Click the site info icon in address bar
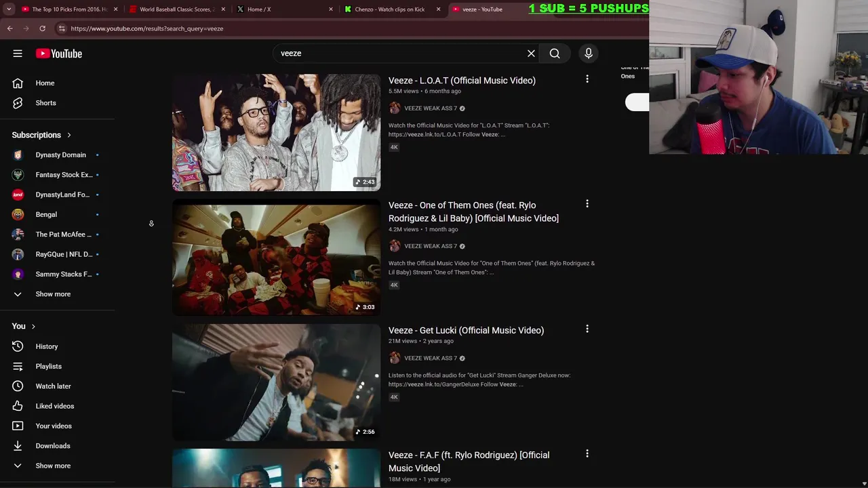 62,28
